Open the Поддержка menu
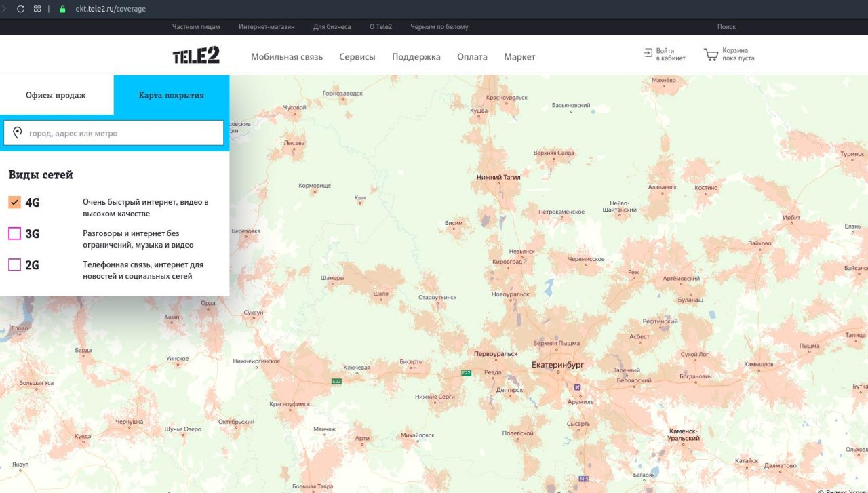The image size is (868, 493). 416,57
